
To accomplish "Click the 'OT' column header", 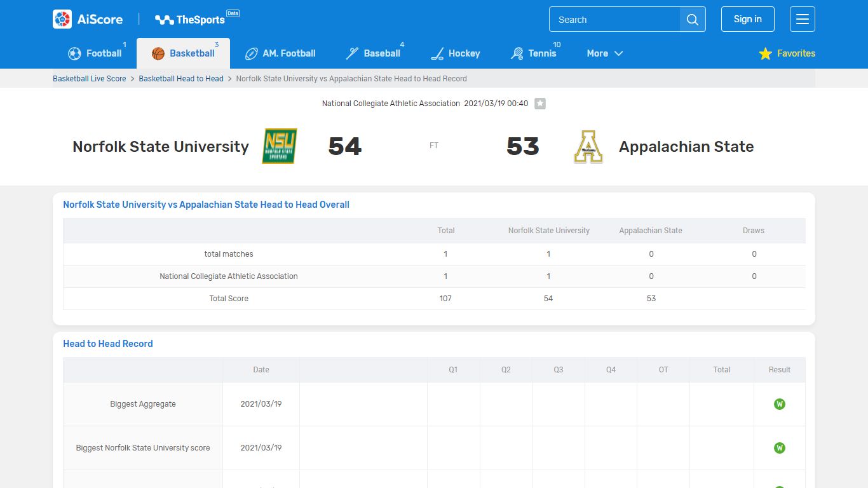I will pyautogui.click(x=663, y=370).
